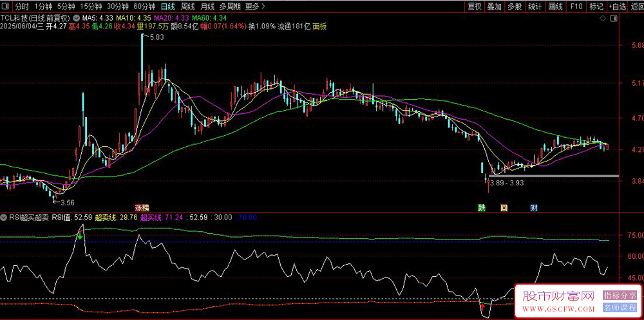Open the 复权 adjustment menu
Image resolution: width=644 pixels, height=320 pixels.
(475, 6)
